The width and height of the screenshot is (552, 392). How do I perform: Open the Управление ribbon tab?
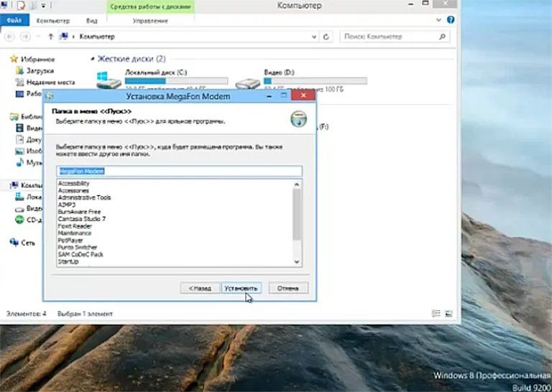150,21
